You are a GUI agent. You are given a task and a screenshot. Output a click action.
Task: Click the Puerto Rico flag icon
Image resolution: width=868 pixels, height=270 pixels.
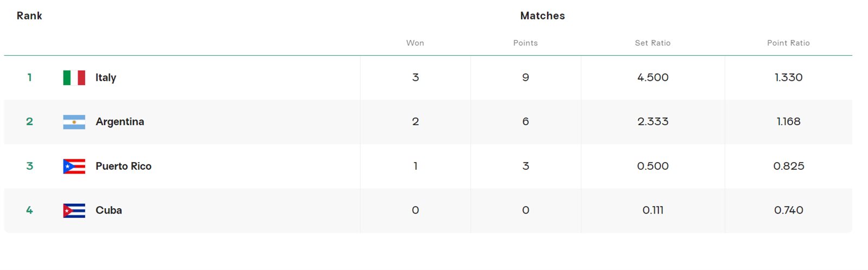click(74, 166)
